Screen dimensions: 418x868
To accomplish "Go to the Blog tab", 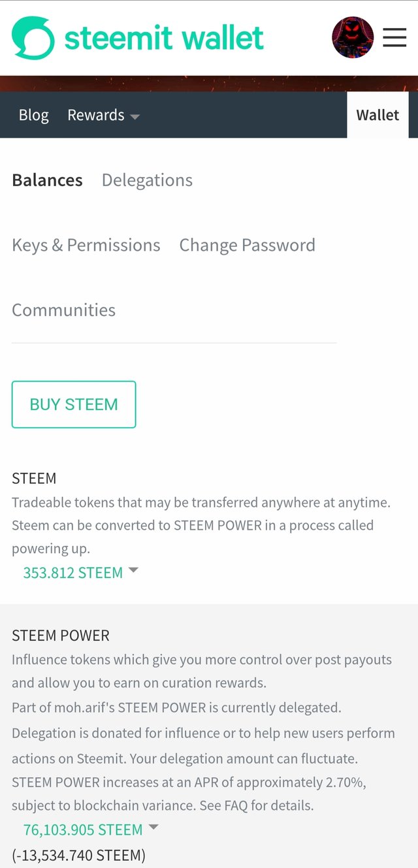I will tap(33, 115).
